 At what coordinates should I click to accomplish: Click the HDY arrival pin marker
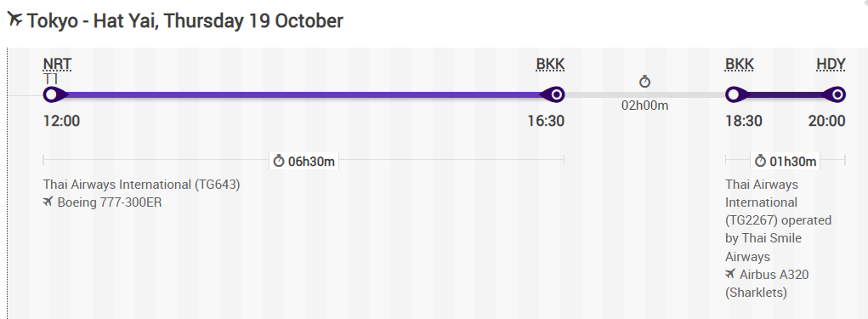tap(836, 94)
